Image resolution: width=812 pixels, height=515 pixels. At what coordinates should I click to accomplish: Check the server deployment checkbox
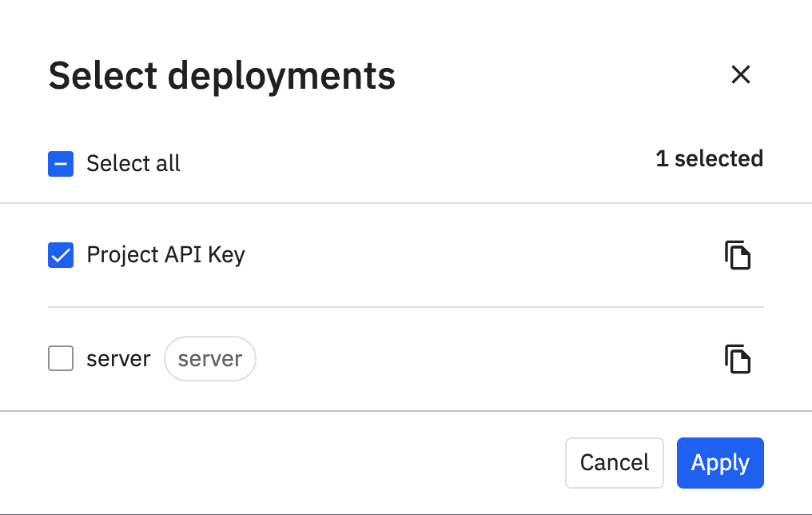61,359
